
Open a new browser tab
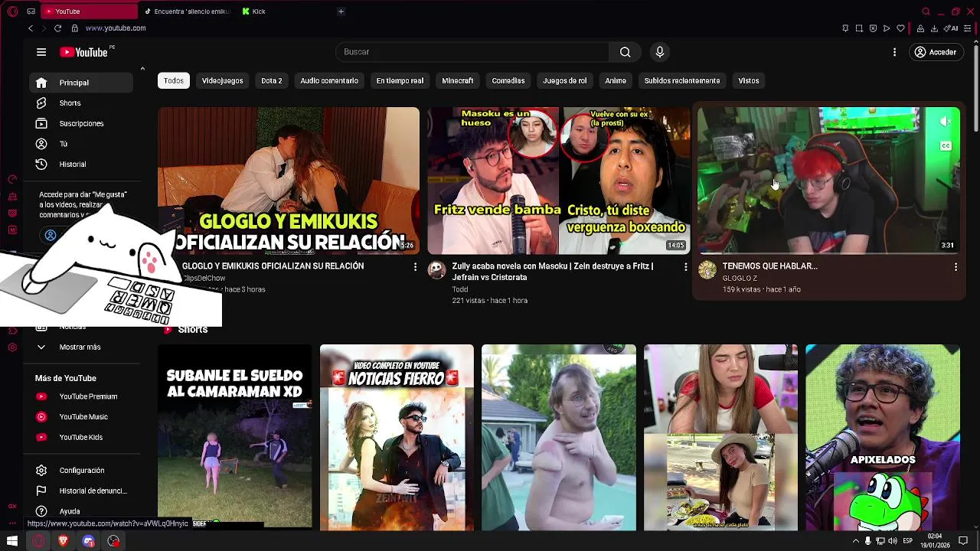tap(341, 11)
